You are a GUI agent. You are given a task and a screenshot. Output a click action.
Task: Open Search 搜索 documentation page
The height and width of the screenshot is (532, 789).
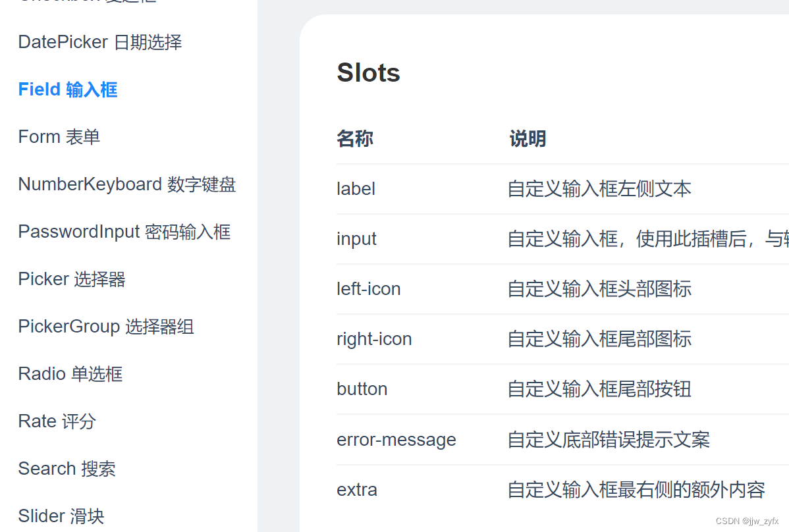pyautogui.click(x=67, y=468)
